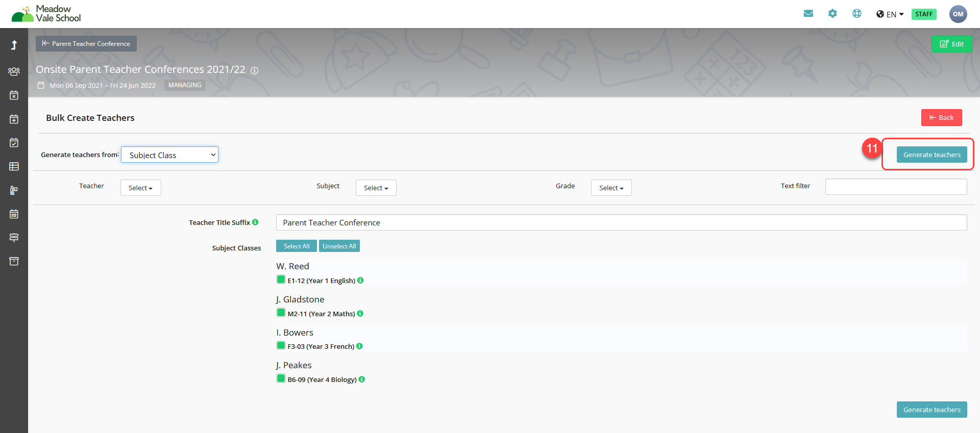Uncheck the E1-12 Year 1 English checkbox
Screen dimensions: 980x433
click(x=281, y=279)
